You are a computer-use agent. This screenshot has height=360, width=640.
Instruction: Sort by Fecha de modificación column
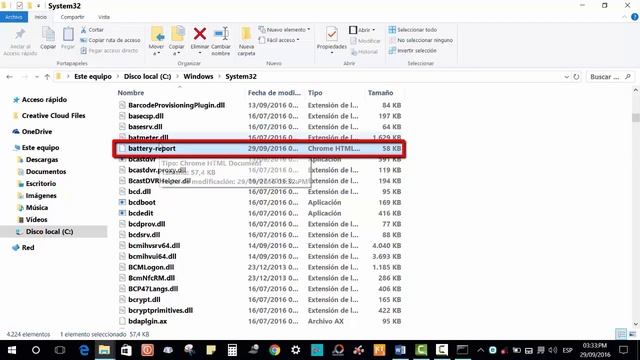(x=274, y=93)
